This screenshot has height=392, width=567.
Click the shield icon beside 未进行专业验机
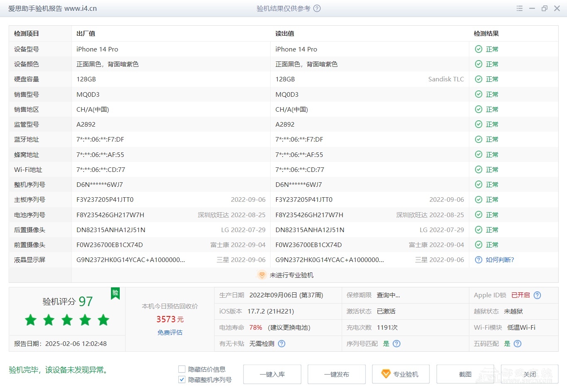point(261,275)
